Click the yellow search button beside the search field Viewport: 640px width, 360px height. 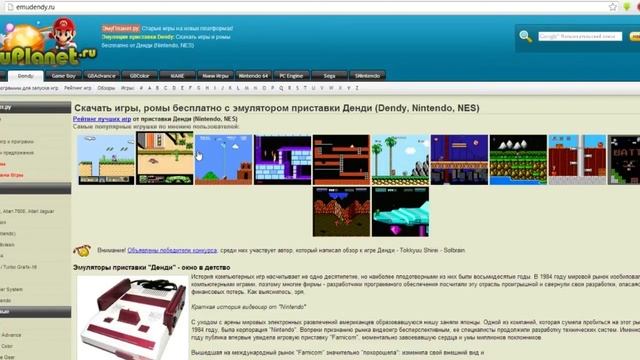point(635,36)
